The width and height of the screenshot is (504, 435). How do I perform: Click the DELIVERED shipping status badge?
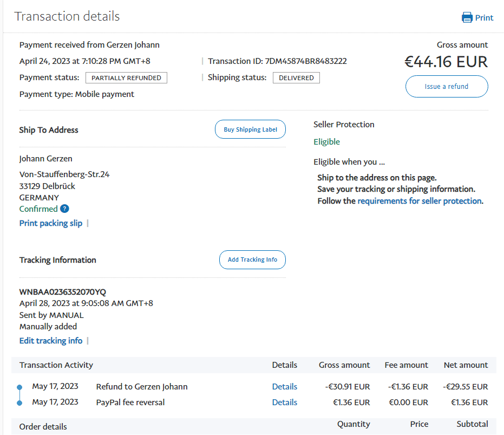point(296,78)
